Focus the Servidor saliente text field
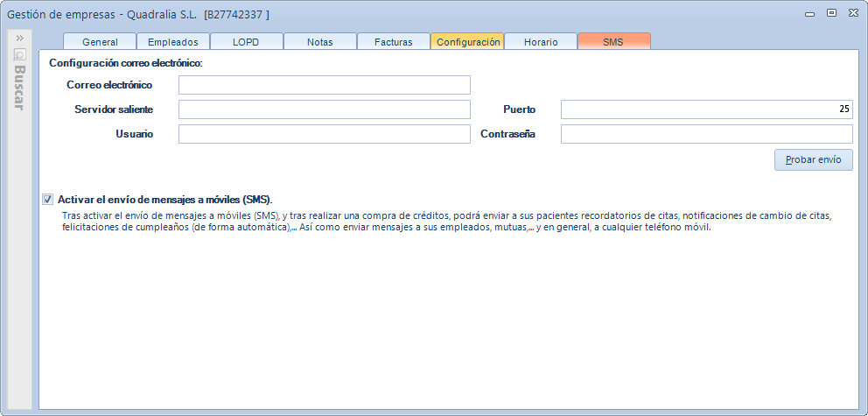Image resolution: width=868 pixels, height=416 pixels. pos(324,109)
